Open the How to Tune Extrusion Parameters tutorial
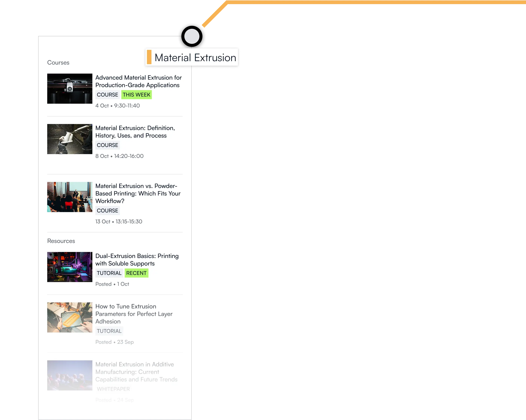526x420 pixels. [134, 314]
